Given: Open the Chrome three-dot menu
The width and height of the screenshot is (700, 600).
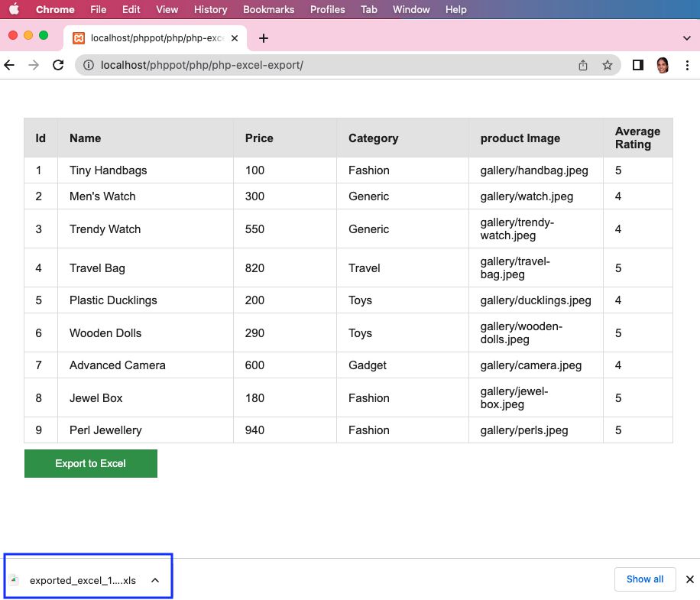Looking at the screenshot, I should [687, 65].
